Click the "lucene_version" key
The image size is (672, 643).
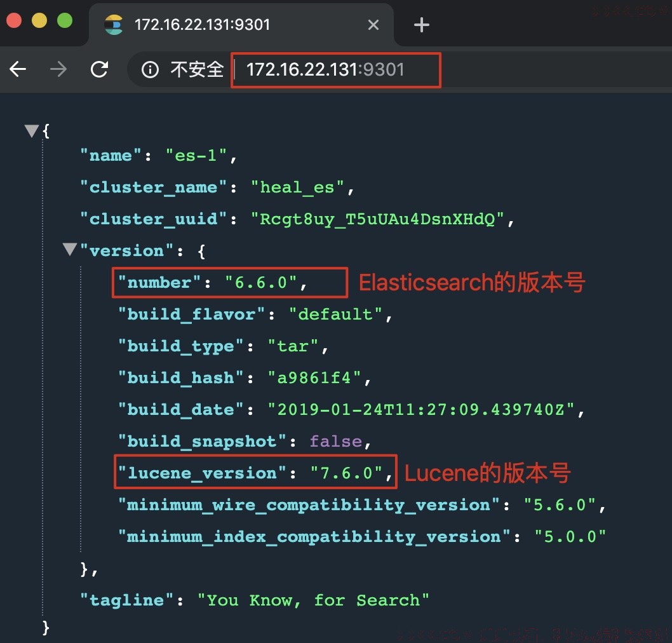pyautogui.click(x=202, y=473)
